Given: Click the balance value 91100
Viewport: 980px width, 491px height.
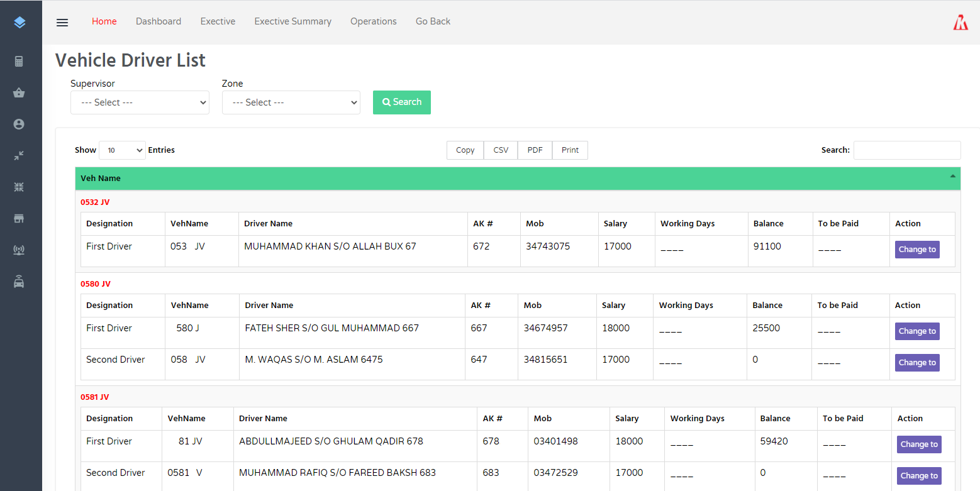Looking at the screenshot, I should click(x=767, y=246).
